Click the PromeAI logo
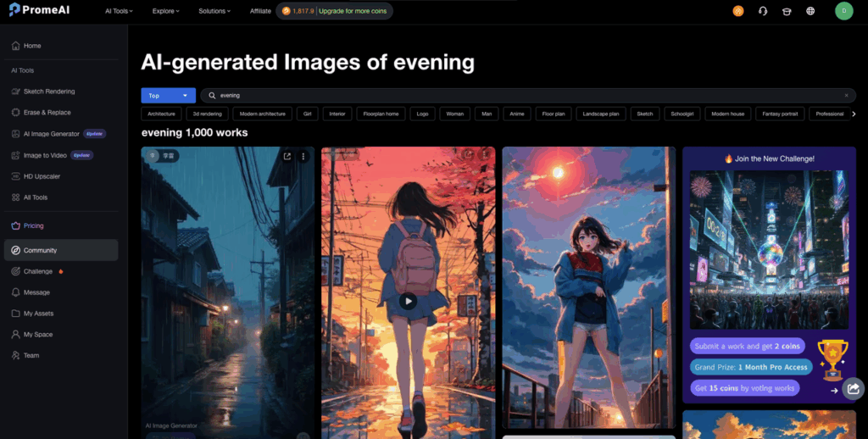The height and width of the screenshot is (439, 868). click(x=39, y=10)
